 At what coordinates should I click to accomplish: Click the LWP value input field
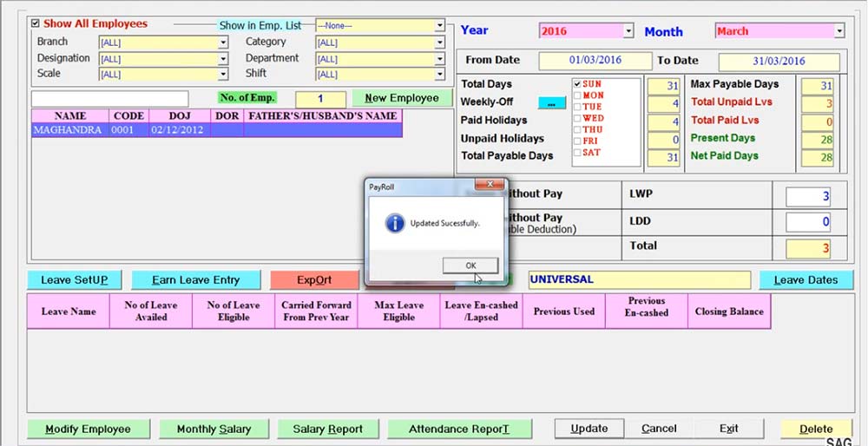(808, 197)
